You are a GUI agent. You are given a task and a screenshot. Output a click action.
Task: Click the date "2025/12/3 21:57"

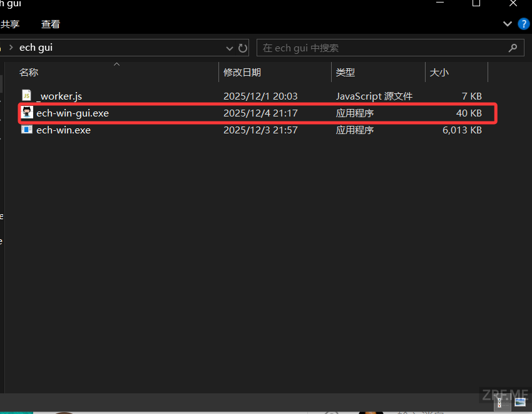pyautogui.click(x=260, y=130)
